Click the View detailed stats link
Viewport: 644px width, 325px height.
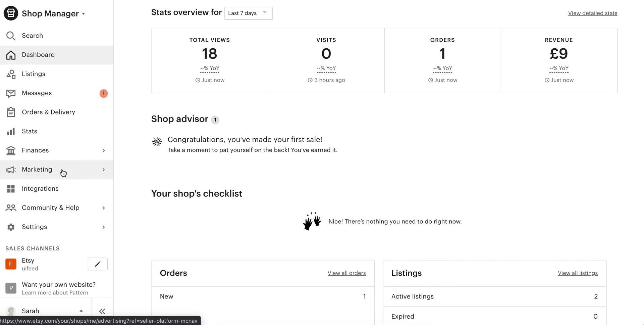pyautogui.click(x=592, y=13)
